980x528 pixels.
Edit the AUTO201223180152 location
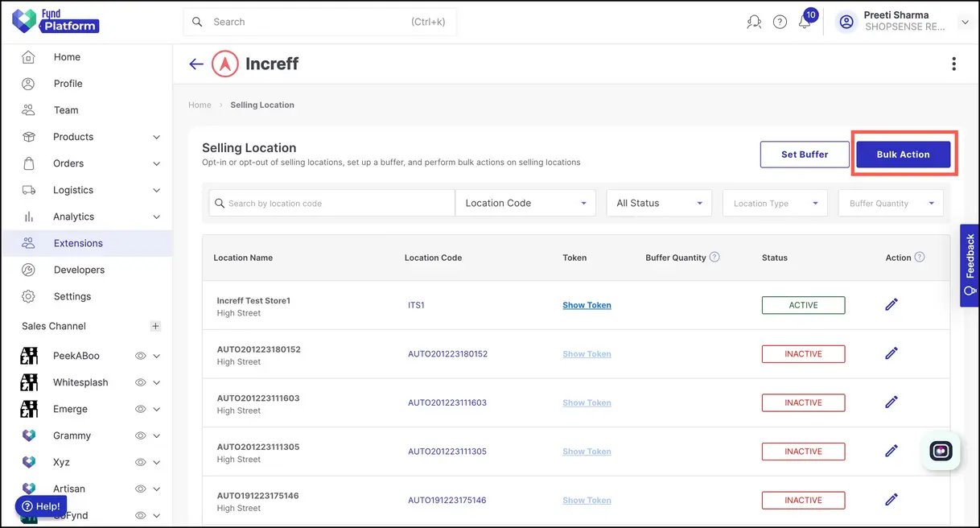[891, 353]
